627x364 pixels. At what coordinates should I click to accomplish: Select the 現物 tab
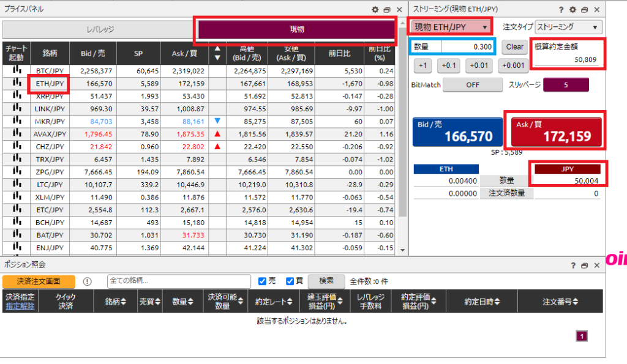pyautogui.click(x=296, y=29)
